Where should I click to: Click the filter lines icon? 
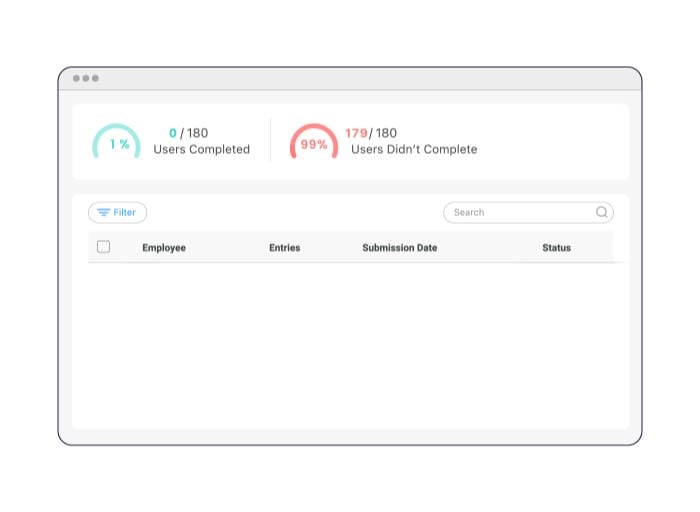click(x=103, y=212)
